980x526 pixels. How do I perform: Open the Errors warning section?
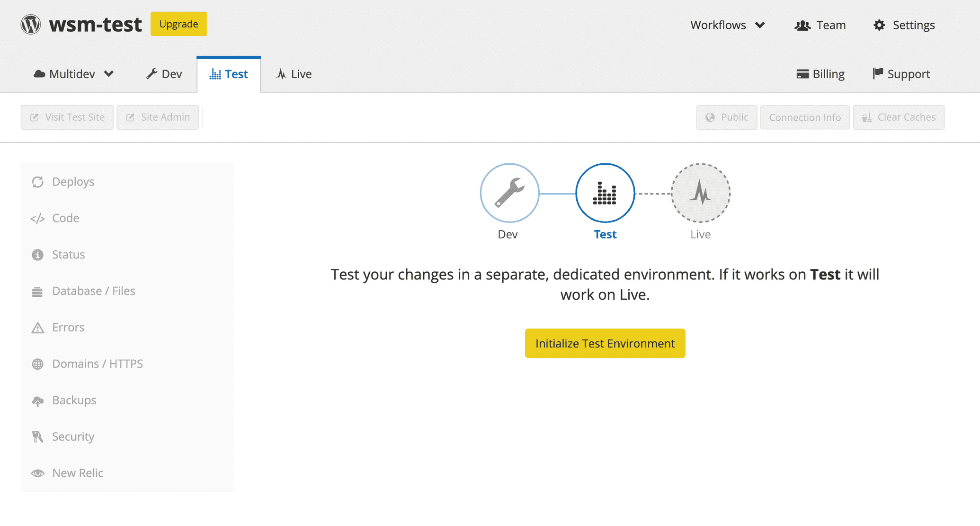(38, 327)
